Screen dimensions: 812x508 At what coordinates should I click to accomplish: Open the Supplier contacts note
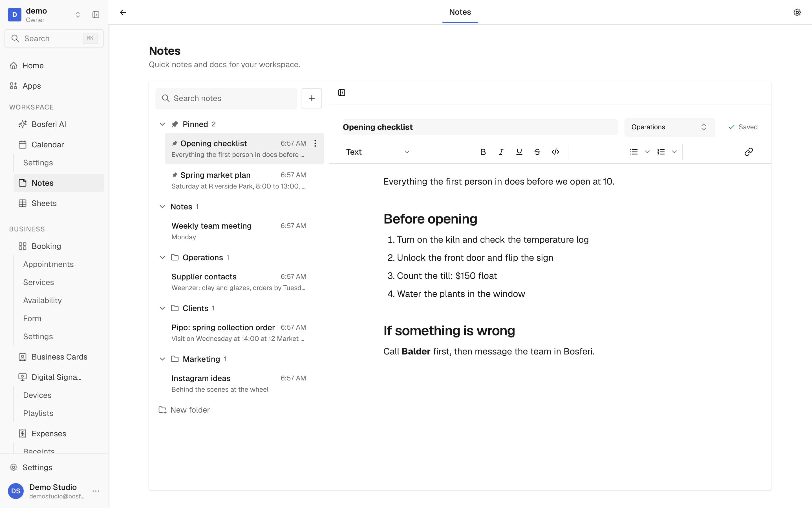click(x=244, y=282)
